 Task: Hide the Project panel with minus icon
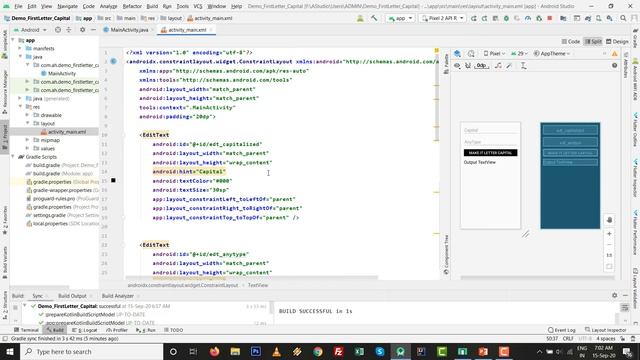click(x=93, y=30)
